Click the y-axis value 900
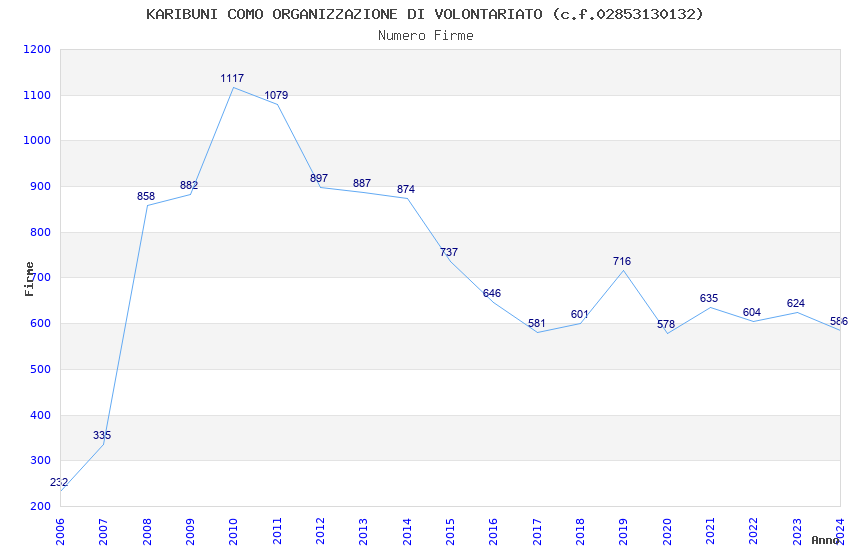This screenshot has width=850, height=550. [40, 186]
